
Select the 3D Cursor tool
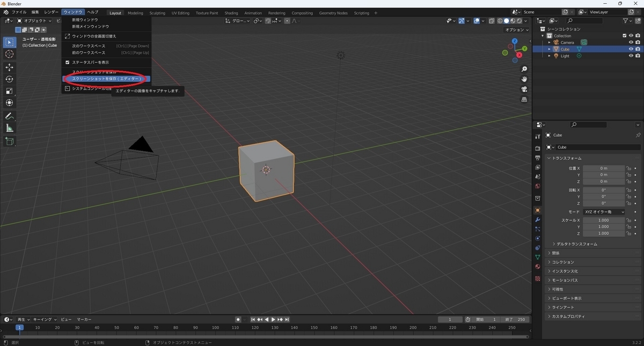coord(10,54)
